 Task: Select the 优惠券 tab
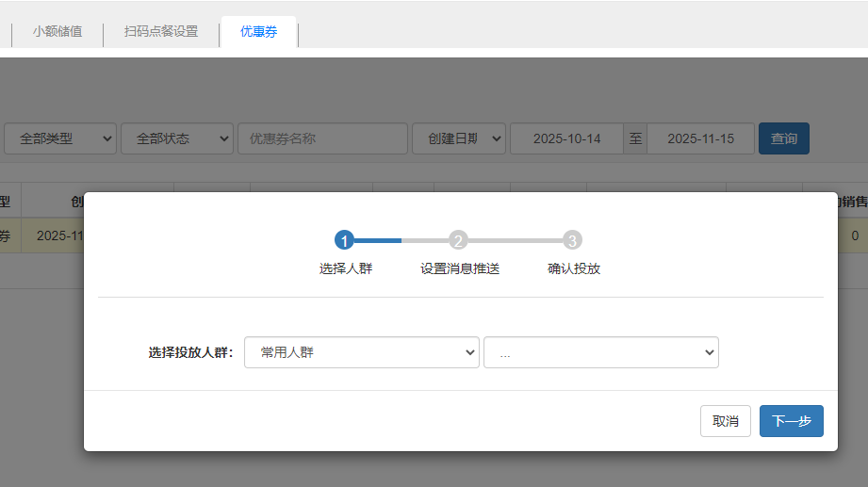point(258,31)
